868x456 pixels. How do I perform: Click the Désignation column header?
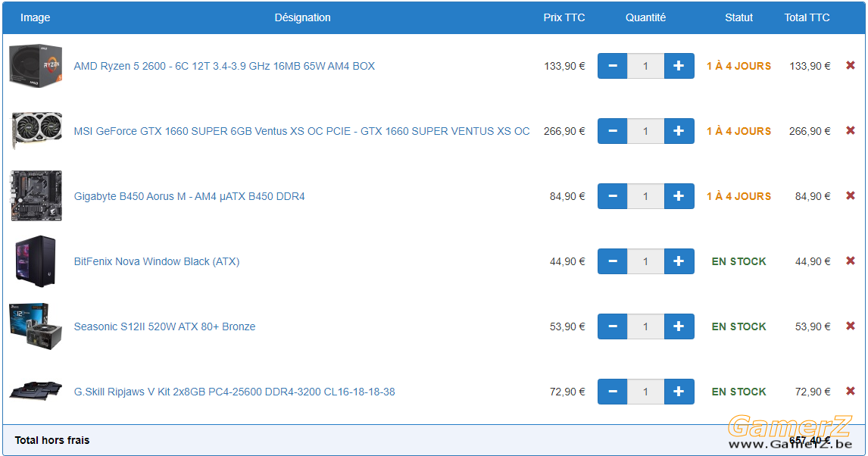pyautogui.click(x=302, y=17)
